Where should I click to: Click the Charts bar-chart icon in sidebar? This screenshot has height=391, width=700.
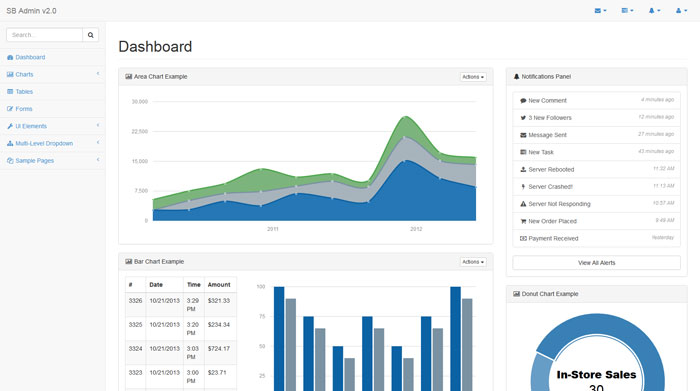click(x=10, y=75)
